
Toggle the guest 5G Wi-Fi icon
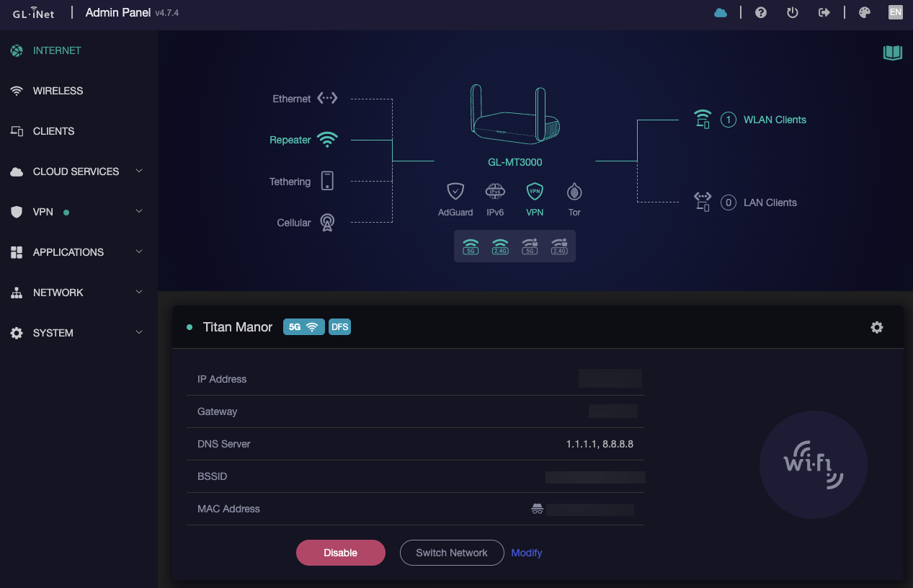[x=530, y=246]
